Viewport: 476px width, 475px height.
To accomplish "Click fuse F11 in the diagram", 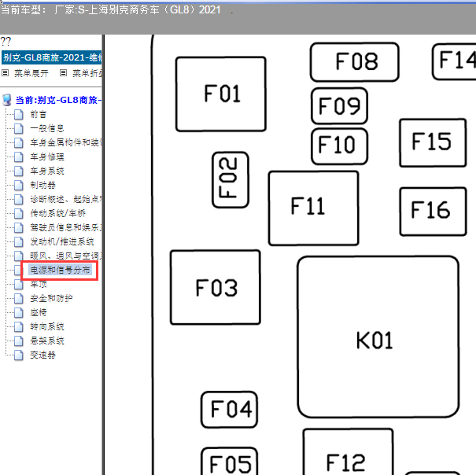I will [x=314, y=208].
